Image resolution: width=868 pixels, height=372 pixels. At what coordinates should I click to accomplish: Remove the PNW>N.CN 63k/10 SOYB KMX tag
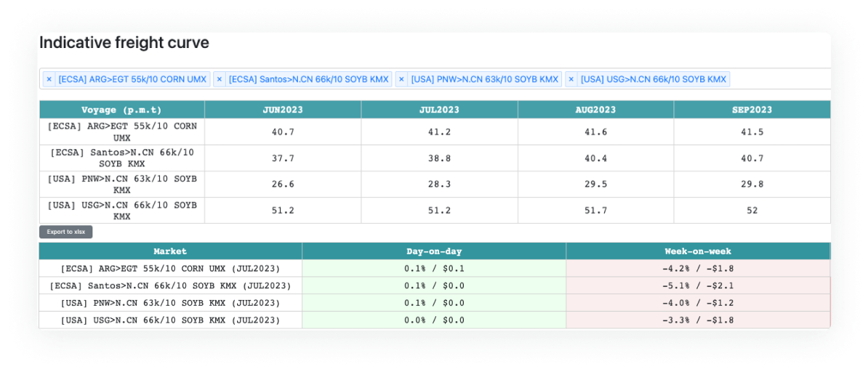tap(401, 79)
